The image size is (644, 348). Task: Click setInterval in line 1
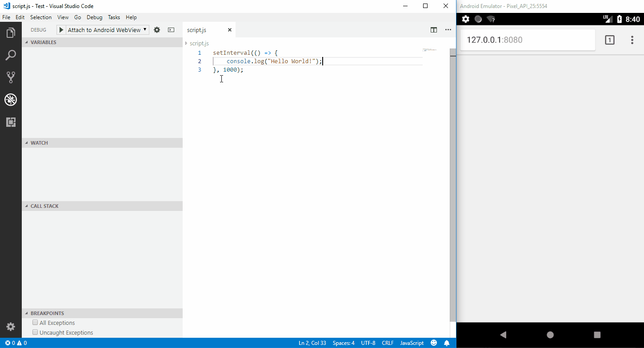tap(232, 53)
